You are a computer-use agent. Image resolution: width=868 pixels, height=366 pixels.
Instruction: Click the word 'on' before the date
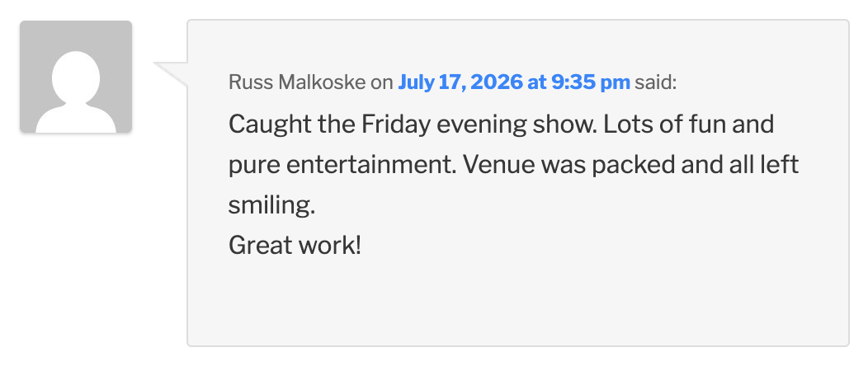pos(381,83)
